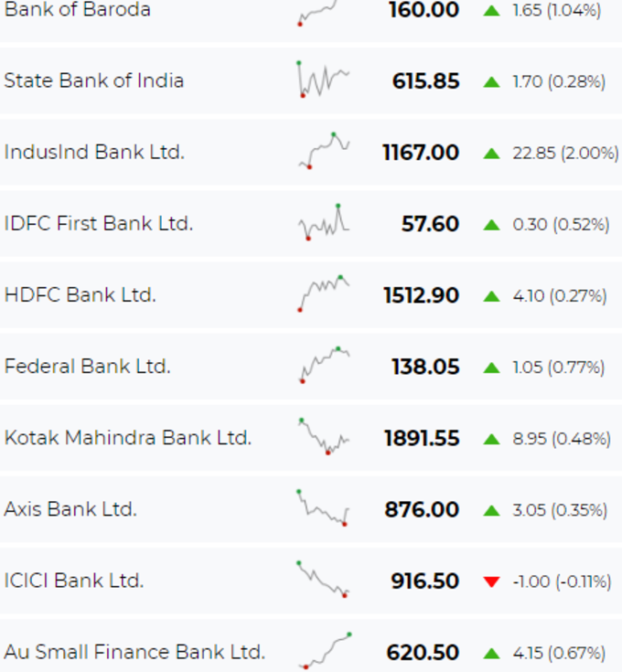Click the green up arrow for Axis Bank
This screenshot has height=672, width=622.
492,510
